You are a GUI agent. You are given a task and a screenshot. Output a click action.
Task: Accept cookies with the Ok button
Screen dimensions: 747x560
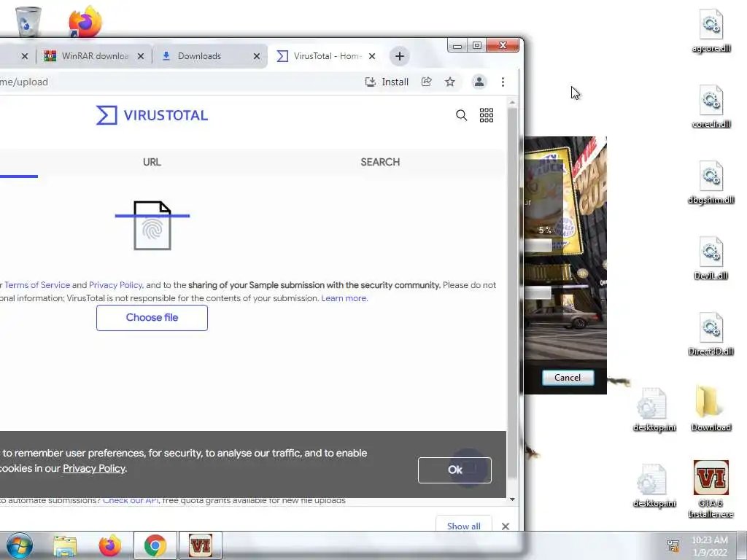pos(454,470)
